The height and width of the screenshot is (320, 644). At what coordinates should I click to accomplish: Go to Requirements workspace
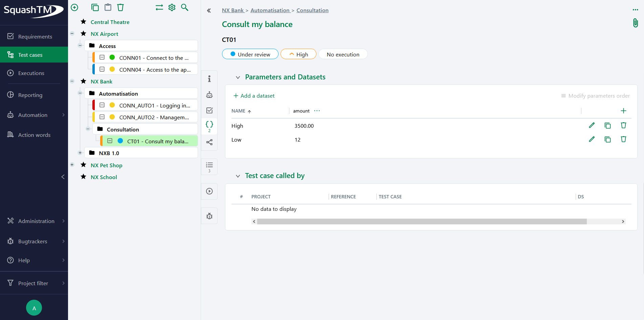point(34,36)
